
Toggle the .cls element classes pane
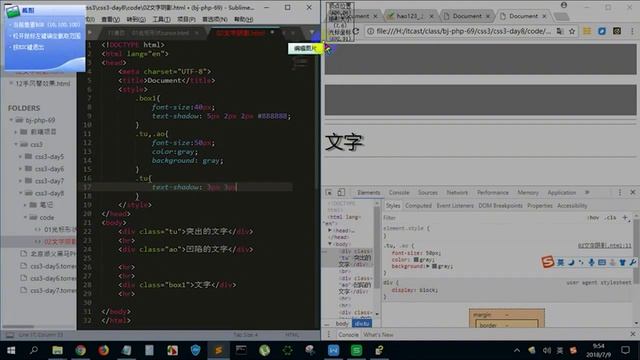pyautogui.click(x=611, y=218)
